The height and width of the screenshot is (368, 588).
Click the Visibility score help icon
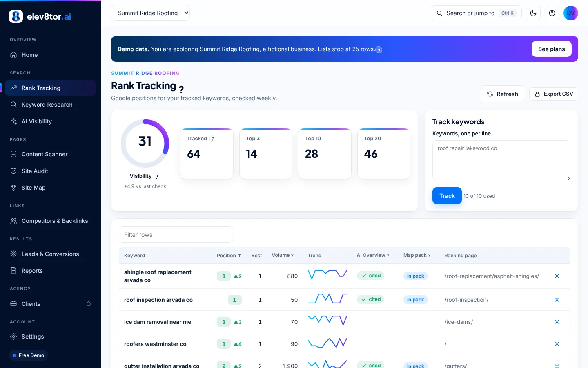tap(157, 177)
